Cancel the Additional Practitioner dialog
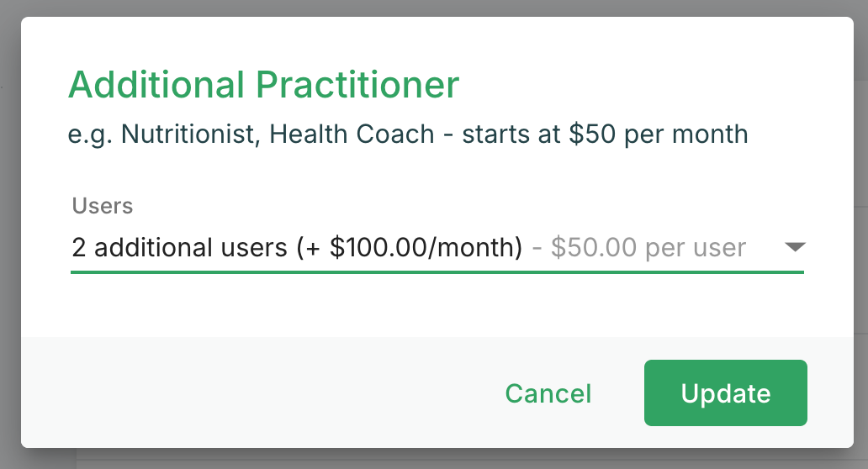Viewport: 868px width, 469px height. pos(548,393)
